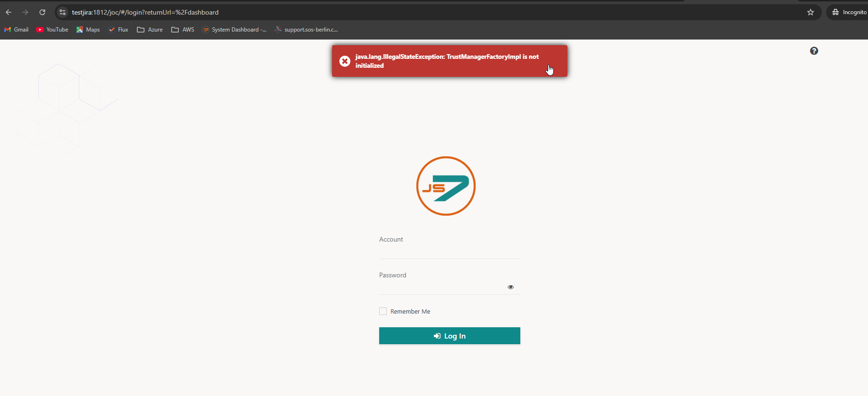The width and height of the screenshot is (868, 396).
Task: Open site information icon in address bar
Action: tap(63, 12)
